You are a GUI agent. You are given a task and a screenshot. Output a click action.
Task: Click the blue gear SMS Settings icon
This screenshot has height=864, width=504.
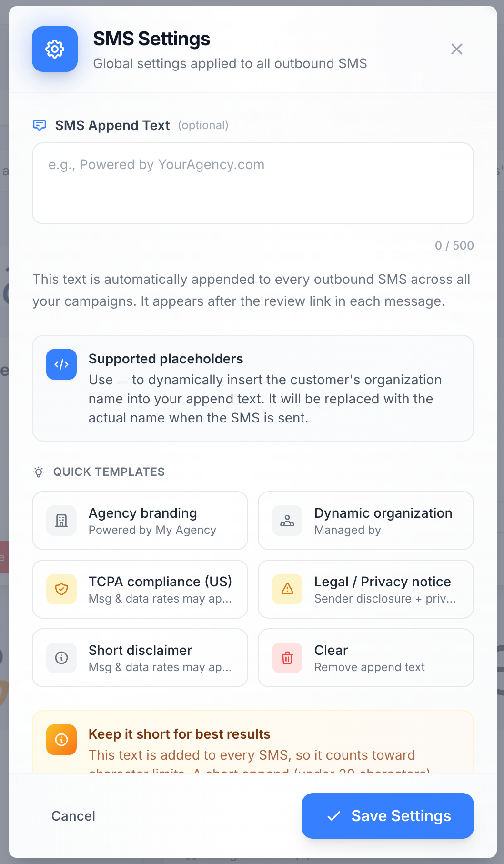pos(55,49)
